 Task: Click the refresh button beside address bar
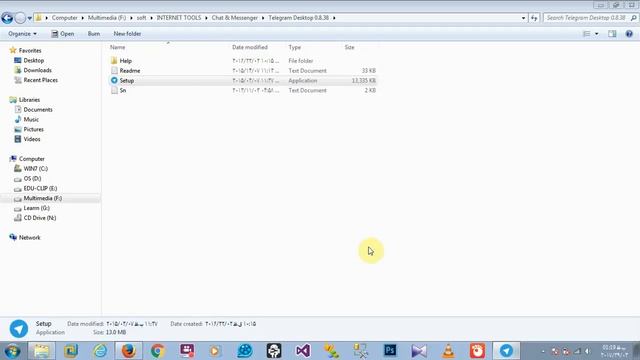534,18
